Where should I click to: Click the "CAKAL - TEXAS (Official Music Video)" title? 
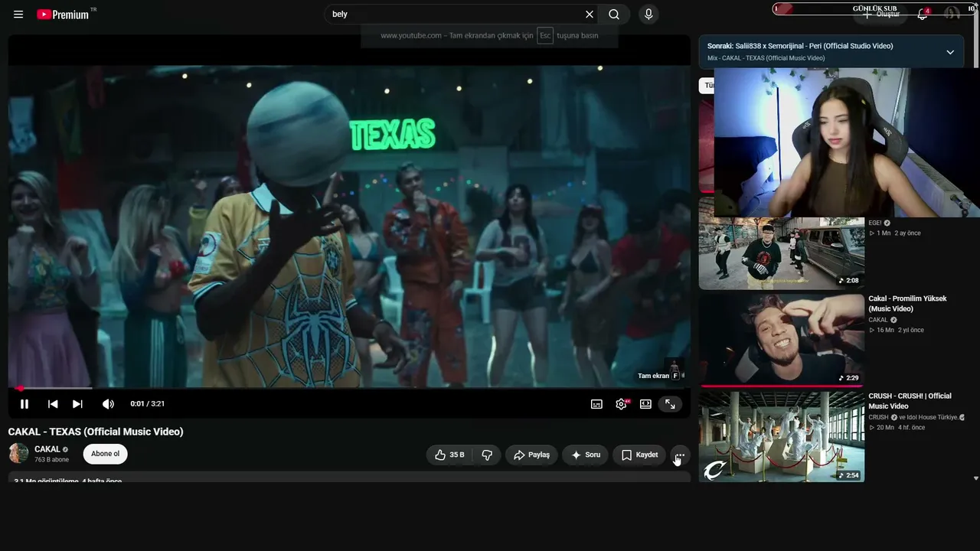(x=96, y=432)
